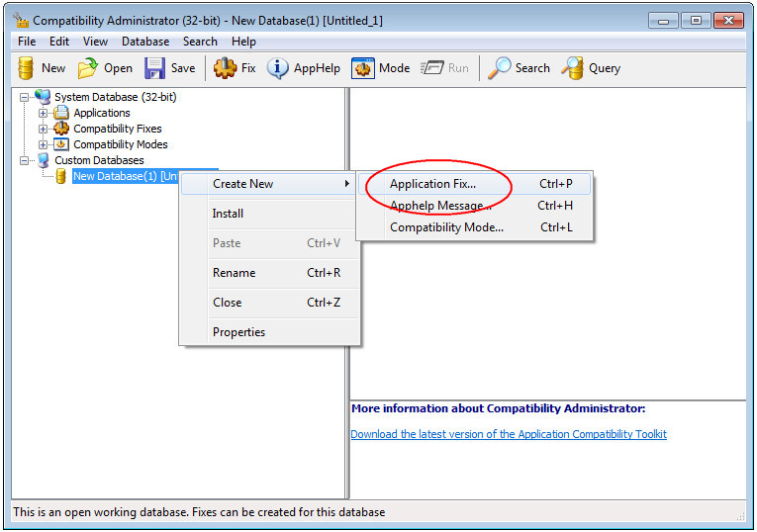Click the Applications folder icon in tree
Viewport: 757px width, 532px height.
[x=61, y=113]
